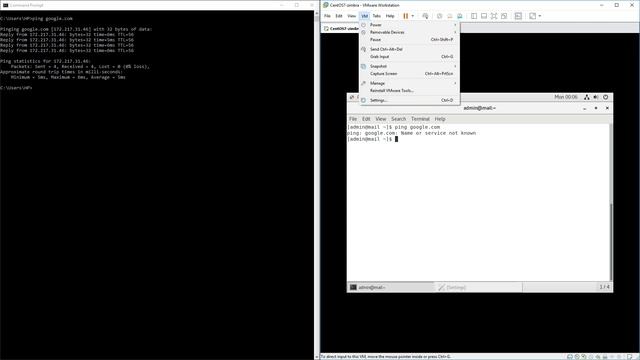Viewport: 640px width, 360px height.
Task: Open Edit menu in VMware Workstation
Action: (339, 16)
